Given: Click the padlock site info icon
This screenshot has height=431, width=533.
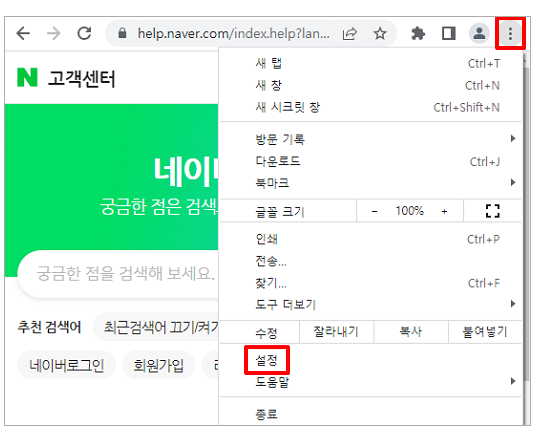Looking at the screenshot, I should 122,33.
